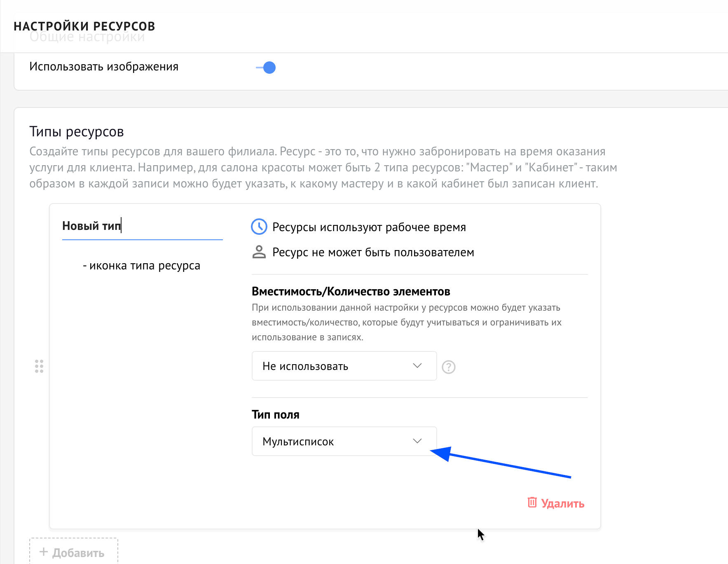Click the chevron in "Мультисписок" field

point(417,441)
